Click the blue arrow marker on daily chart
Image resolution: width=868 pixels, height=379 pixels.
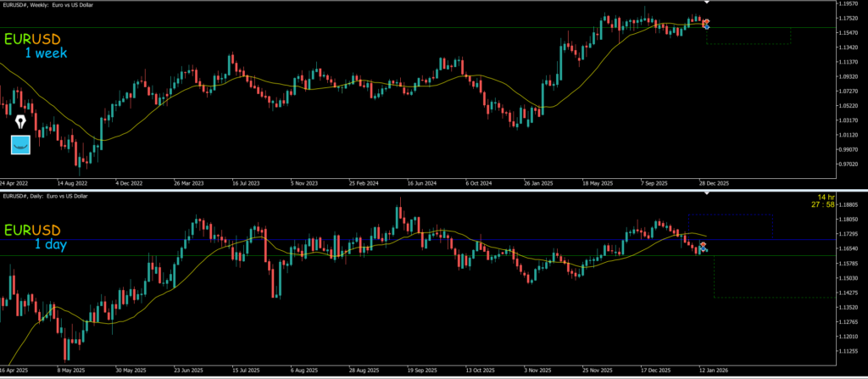click(704, 250)
